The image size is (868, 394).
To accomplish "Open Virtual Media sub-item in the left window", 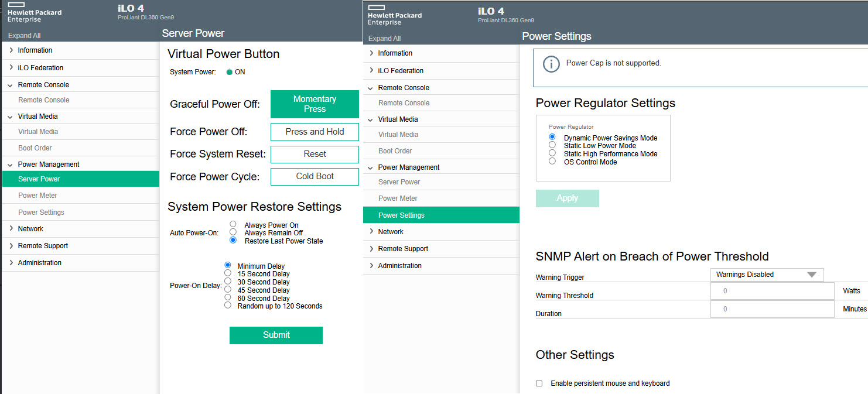I will (80, 132).
